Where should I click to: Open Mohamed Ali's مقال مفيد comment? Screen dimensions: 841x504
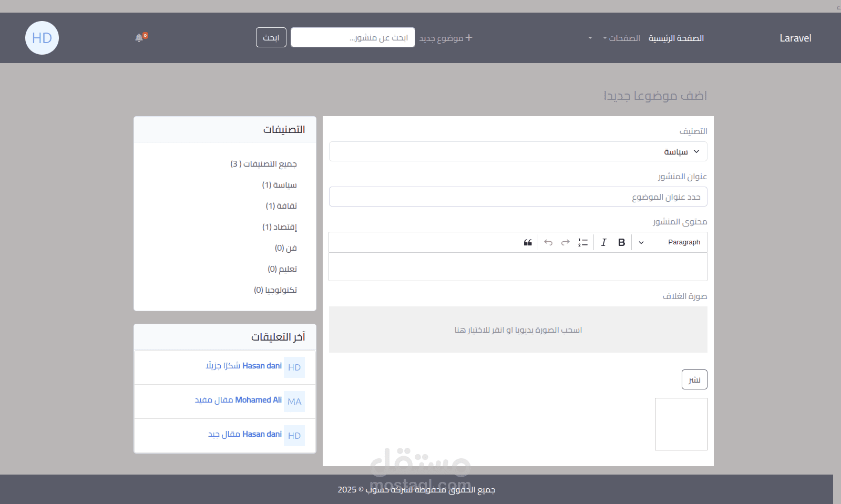(x=238, y=400)
